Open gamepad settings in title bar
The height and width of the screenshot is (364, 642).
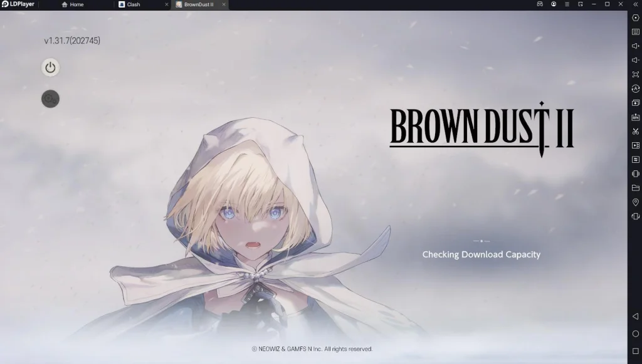(540, 4)
